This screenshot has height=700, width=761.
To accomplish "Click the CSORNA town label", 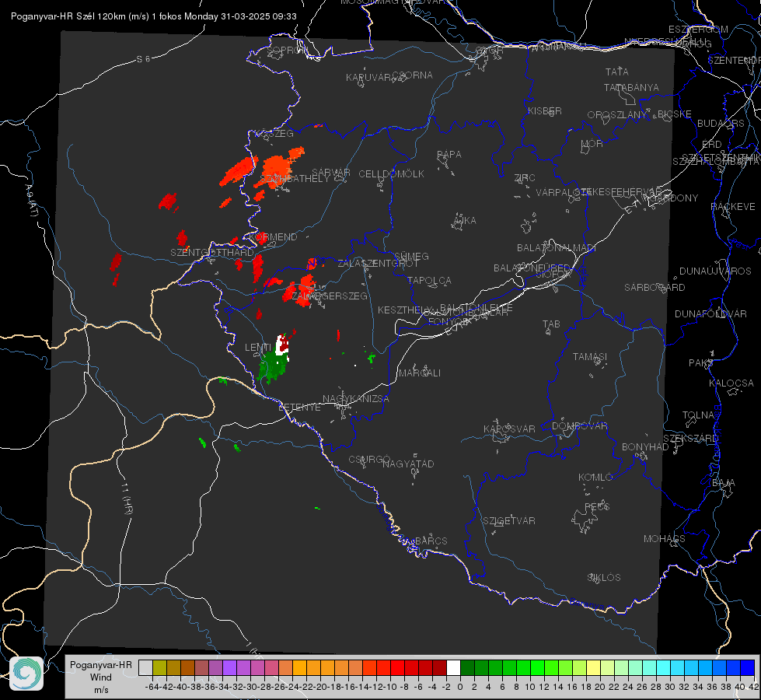I will (413, 75).
